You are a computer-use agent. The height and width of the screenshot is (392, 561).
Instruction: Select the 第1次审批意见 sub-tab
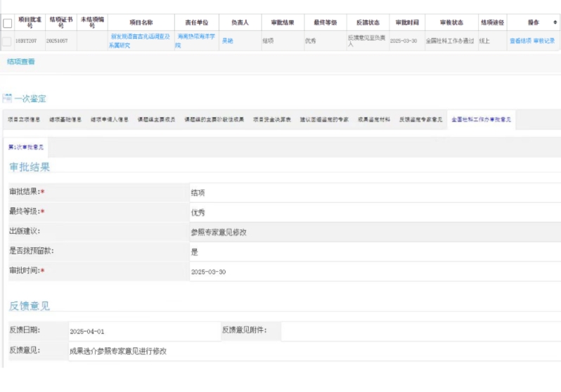click(x=26, y=147)
